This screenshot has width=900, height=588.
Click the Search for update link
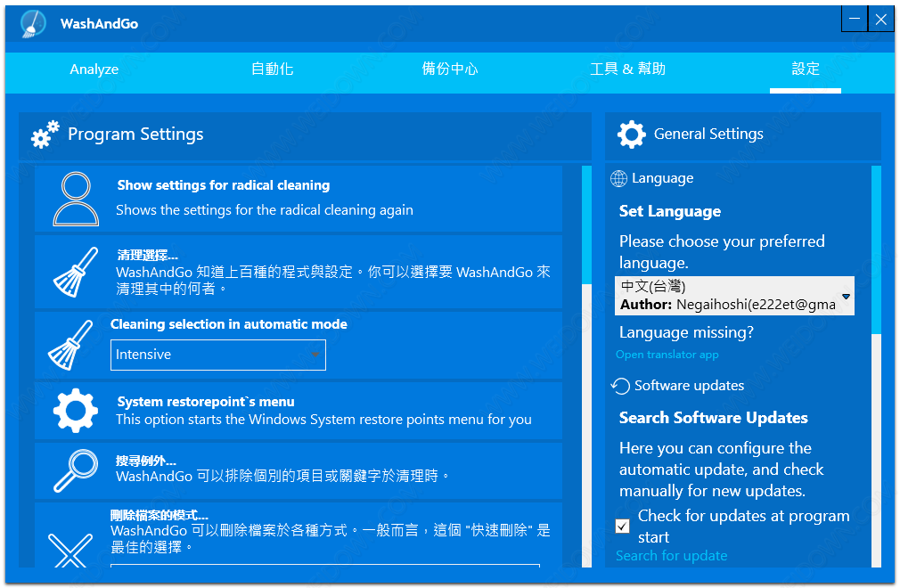point(672,556)
